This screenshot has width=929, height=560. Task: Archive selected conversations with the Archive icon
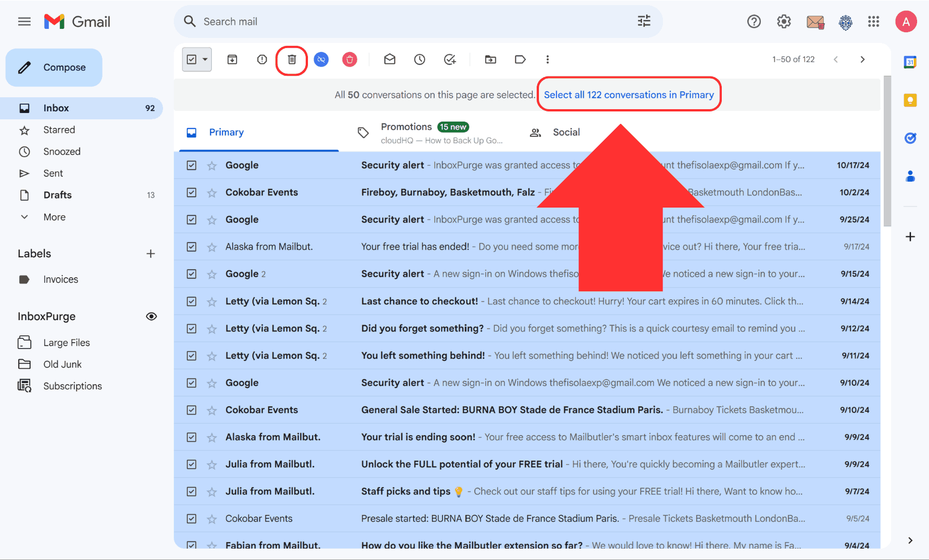coord(232,59)
